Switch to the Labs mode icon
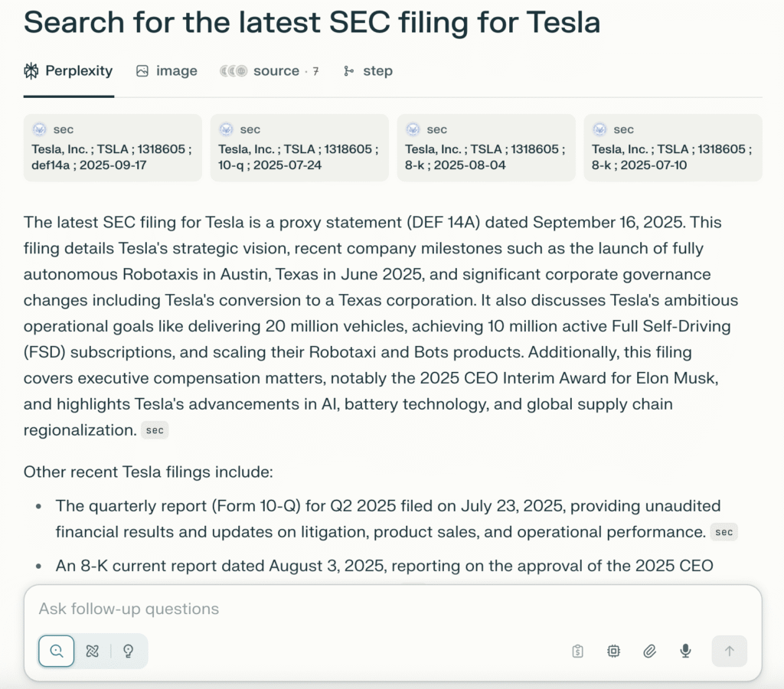This screenshot has width=784, height=689. [93, 651]
